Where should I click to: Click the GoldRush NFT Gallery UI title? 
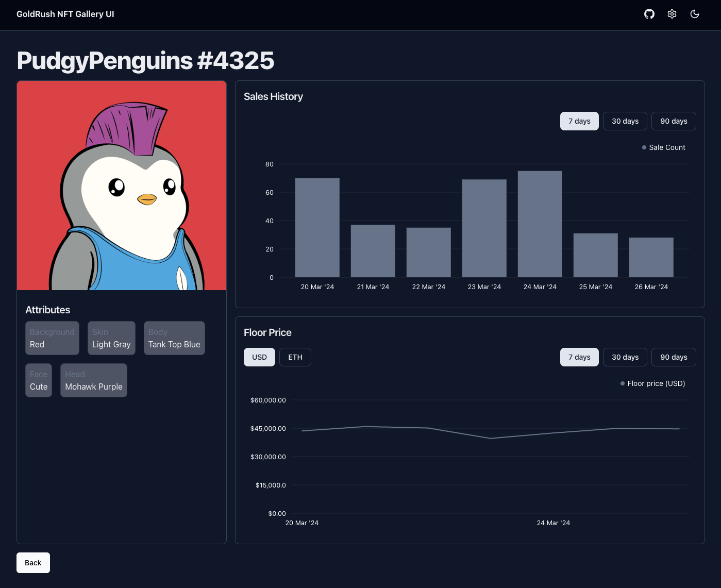pos(65,14)
